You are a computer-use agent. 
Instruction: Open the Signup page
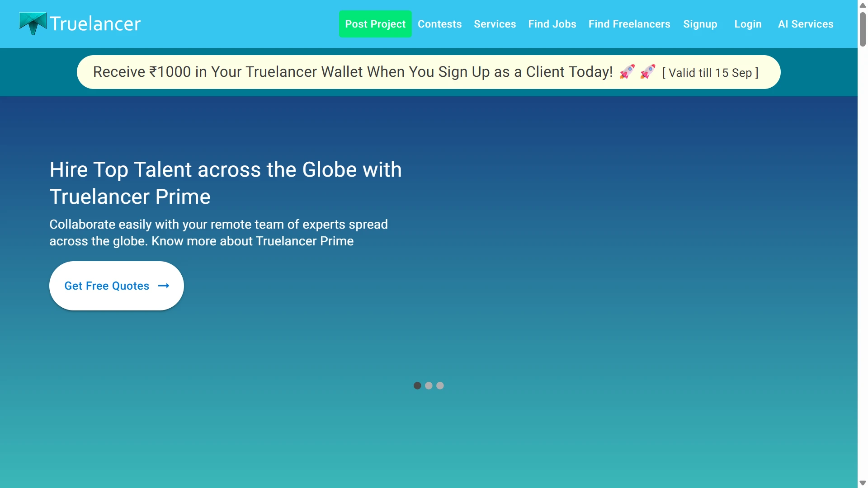click(700, 24)
